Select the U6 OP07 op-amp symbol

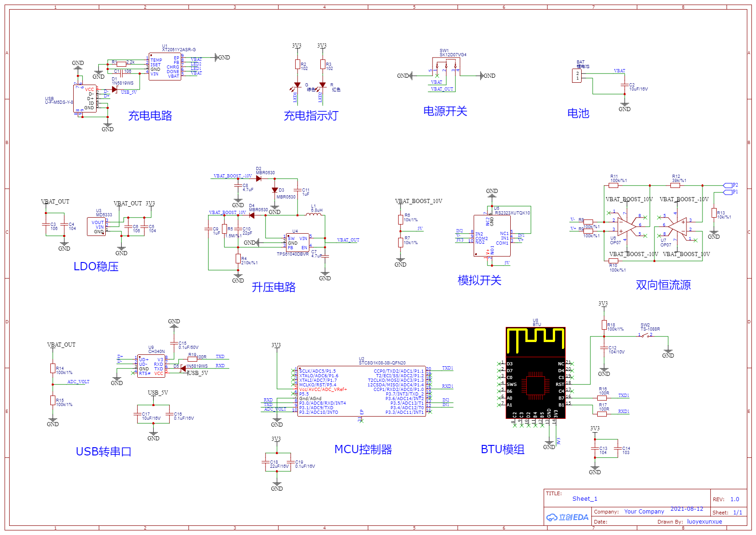click(x=626, y=226)
